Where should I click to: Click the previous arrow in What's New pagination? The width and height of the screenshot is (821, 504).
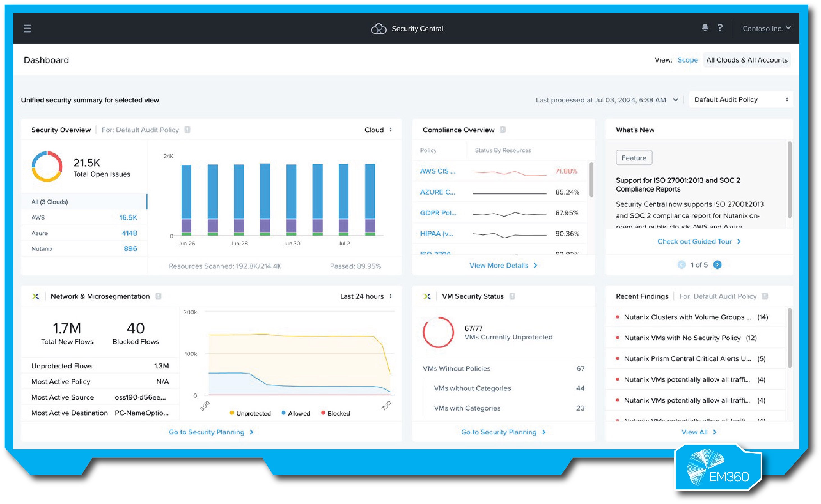[681, 265]
